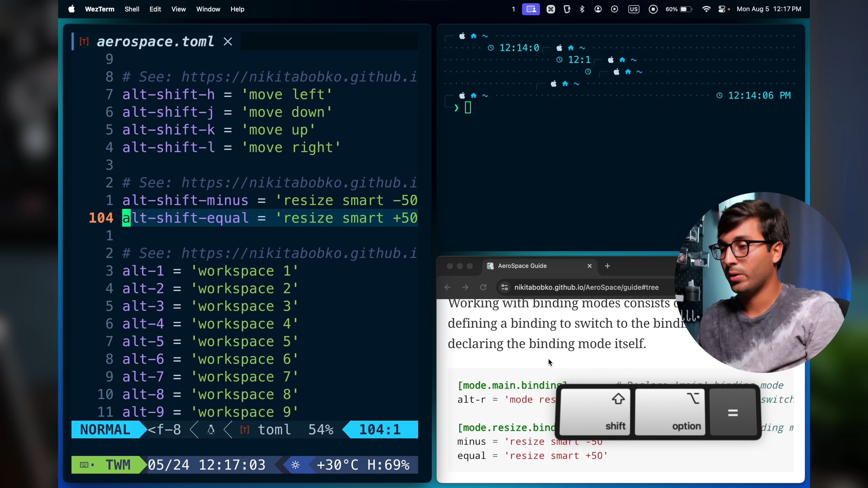Image resolution: width=868 pixels, height=488 pixels.
Task: Reload the AeroSpace Guide page
Action: point(483,287)
